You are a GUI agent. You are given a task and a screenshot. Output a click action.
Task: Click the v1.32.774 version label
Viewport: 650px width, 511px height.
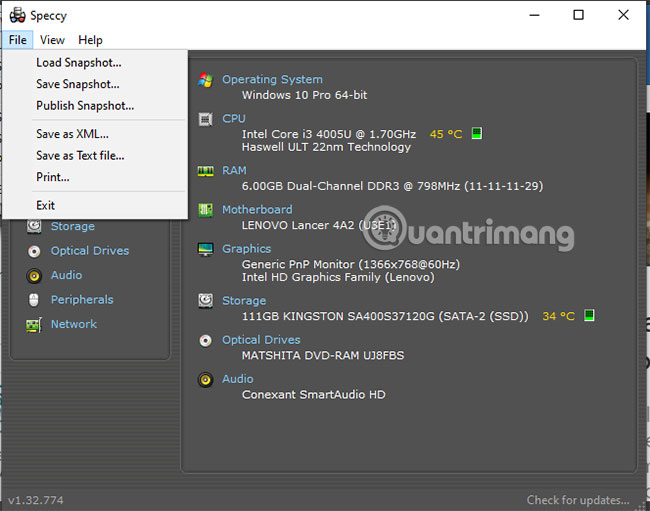pyautogui.click(x=36, y=500)
